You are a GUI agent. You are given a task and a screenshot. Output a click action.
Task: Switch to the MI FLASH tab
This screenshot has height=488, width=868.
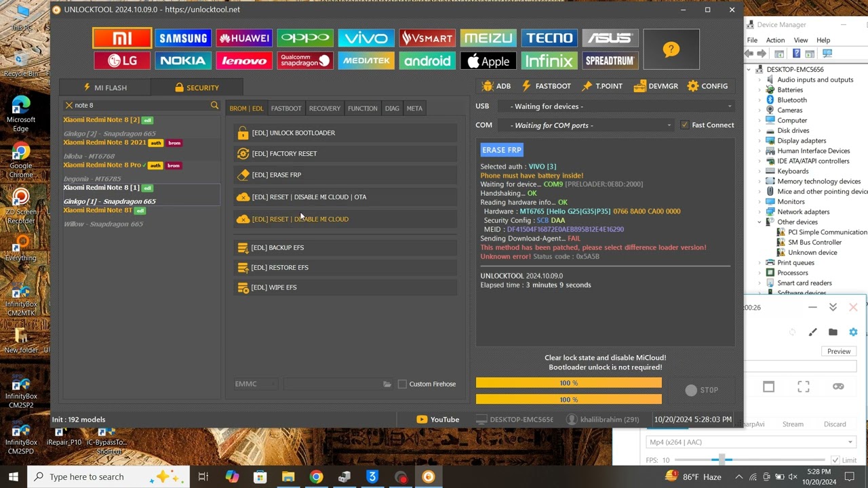pos(105,87)
